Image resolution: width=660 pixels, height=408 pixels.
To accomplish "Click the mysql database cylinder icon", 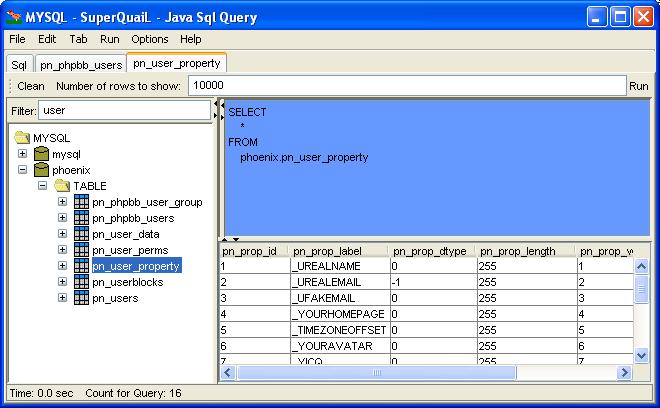I will (41, 154).
